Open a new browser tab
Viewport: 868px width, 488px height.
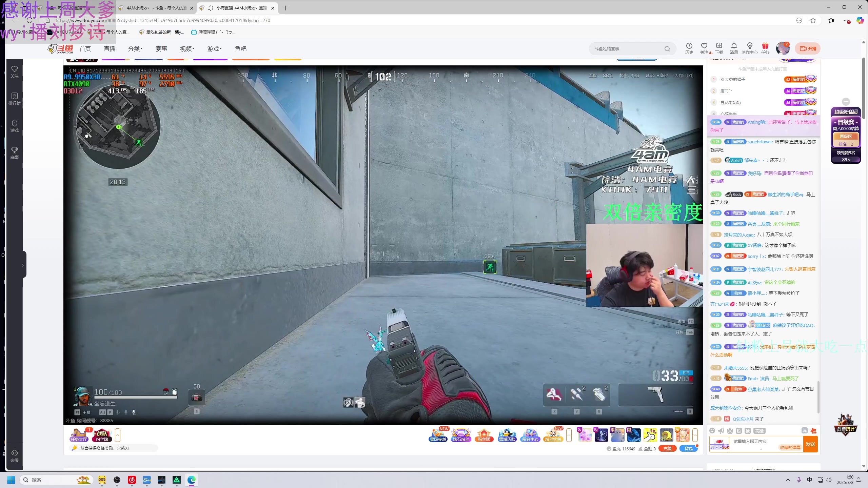click(285, 8)
